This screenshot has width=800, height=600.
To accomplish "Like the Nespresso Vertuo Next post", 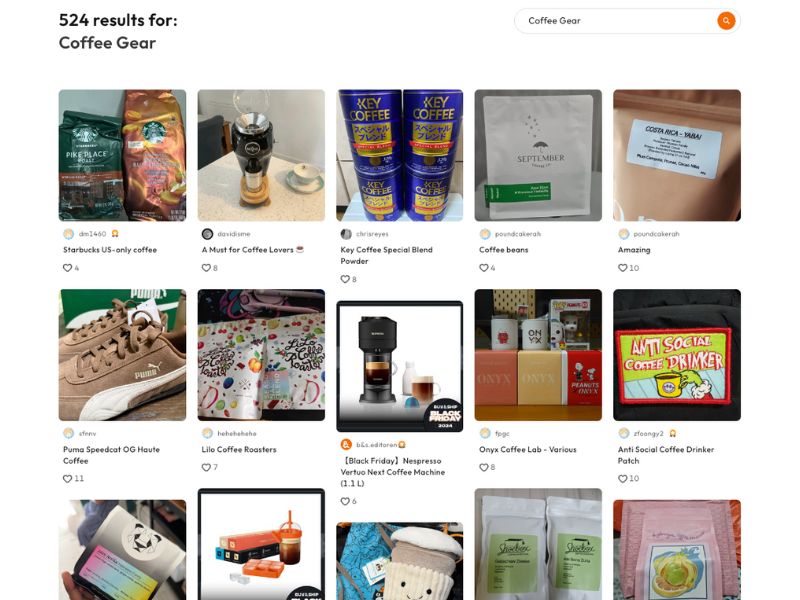I will pos(345,501).
